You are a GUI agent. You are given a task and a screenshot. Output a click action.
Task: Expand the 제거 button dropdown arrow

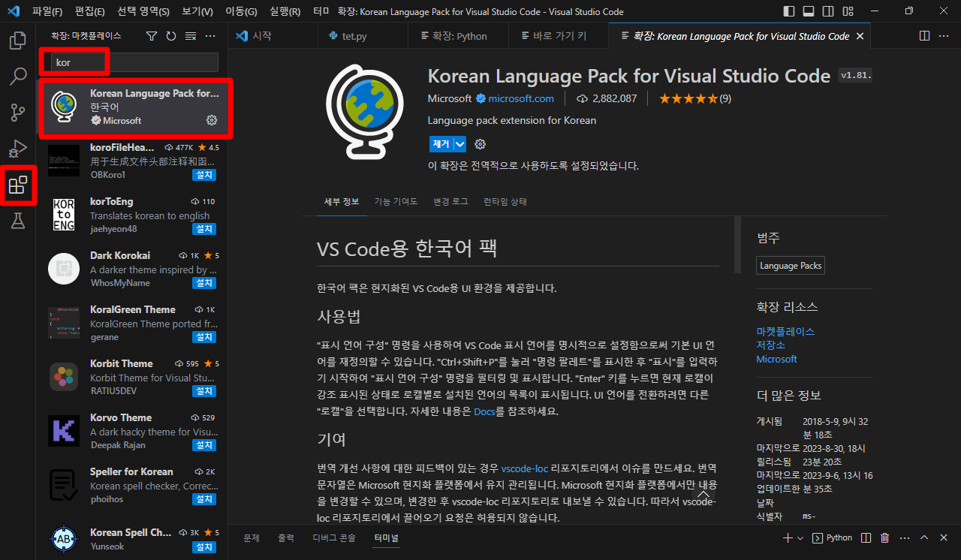(460, 144)
